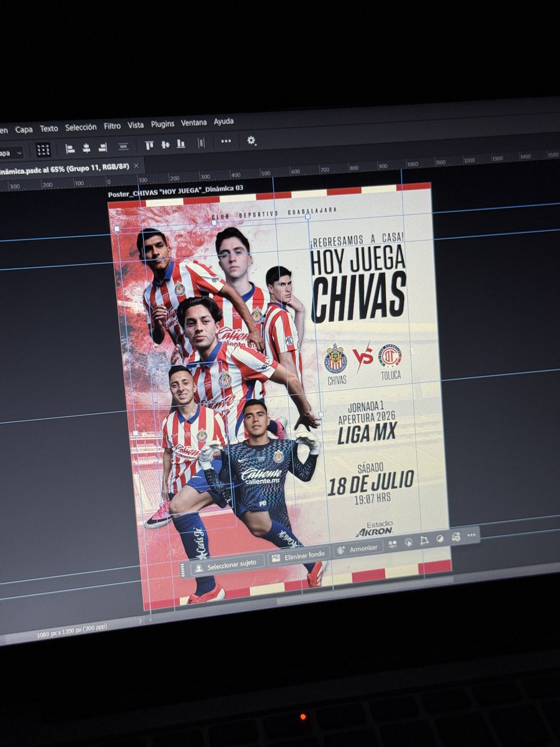Select the Dinámica.psdc document tab

pos(65,169)
